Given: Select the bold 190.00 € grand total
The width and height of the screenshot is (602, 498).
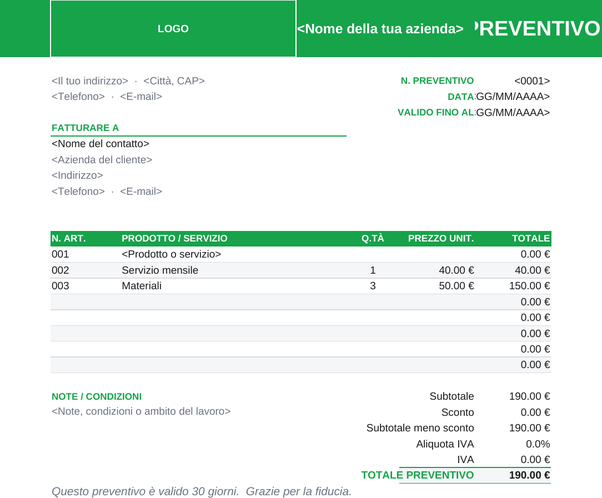Looking at the screenshot, I should [529, 475].
